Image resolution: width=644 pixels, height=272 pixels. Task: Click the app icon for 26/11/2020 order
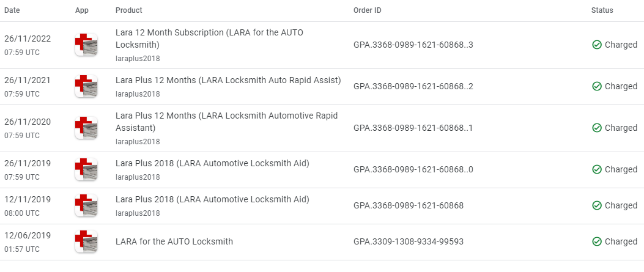click(86, 128)
